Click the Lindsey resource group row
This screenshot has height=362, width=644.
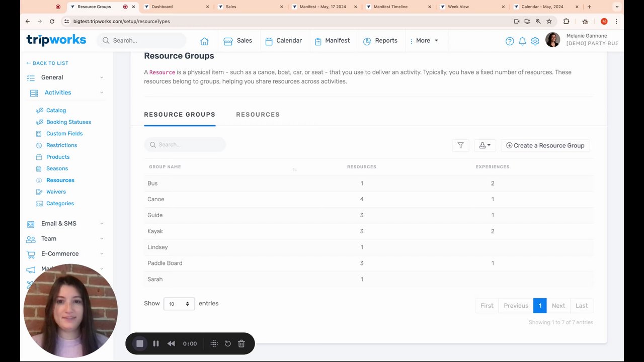coord(369,247)
